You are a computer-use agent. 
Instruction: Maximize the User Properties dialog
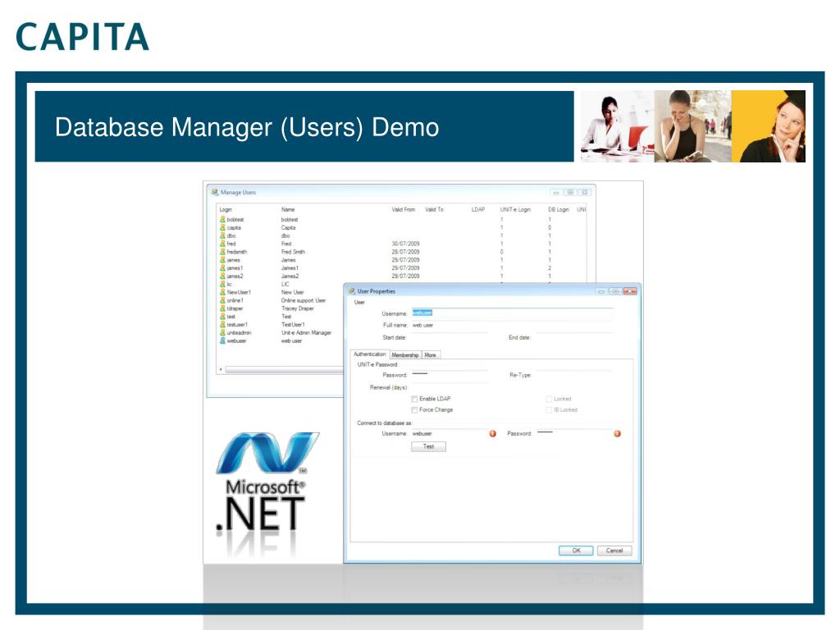tap(615, 291)
